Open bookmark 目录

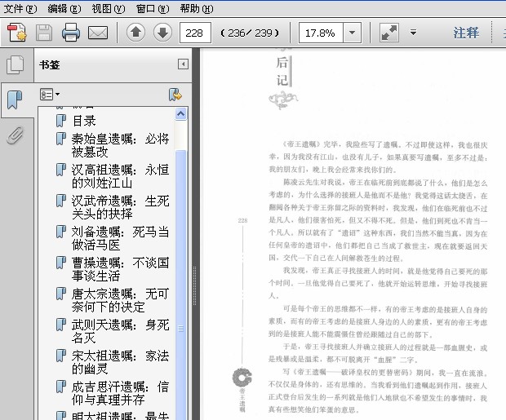pos(84,121)
